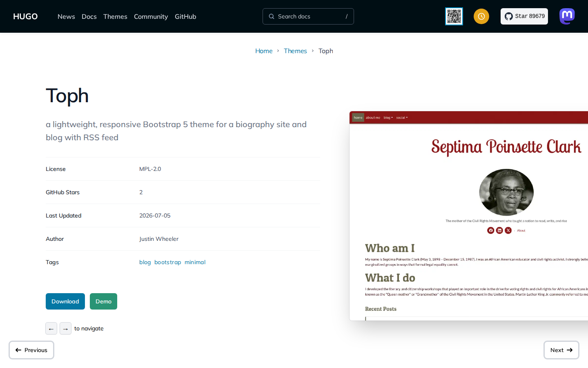Open the Mastodon icon link

(x=567, y=16)
